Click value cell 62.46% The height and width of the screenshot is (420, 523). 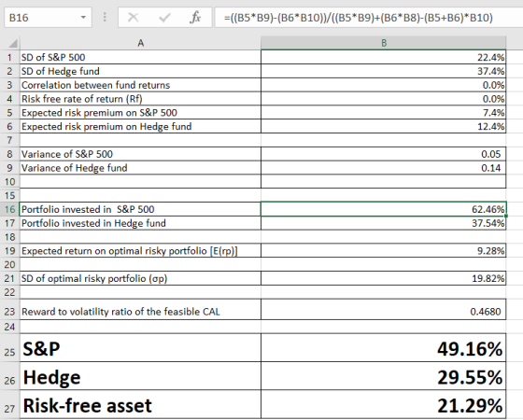click(384, 209)
